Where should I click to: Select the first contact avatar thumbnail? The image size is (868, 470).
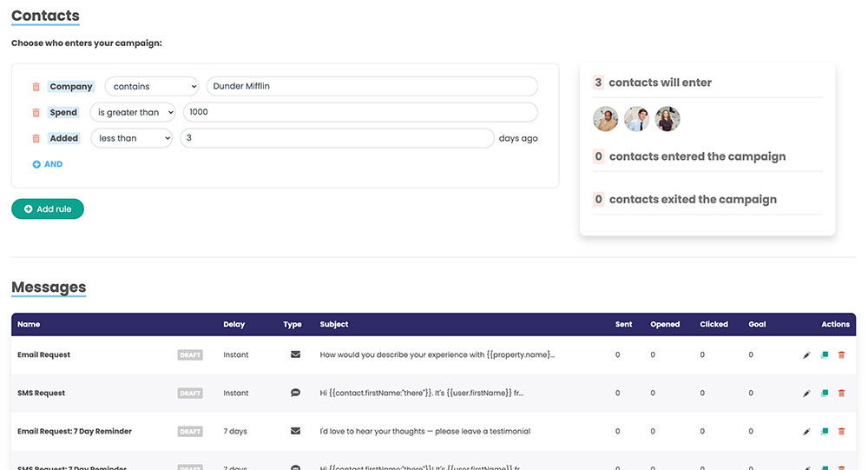click(606, 119)
